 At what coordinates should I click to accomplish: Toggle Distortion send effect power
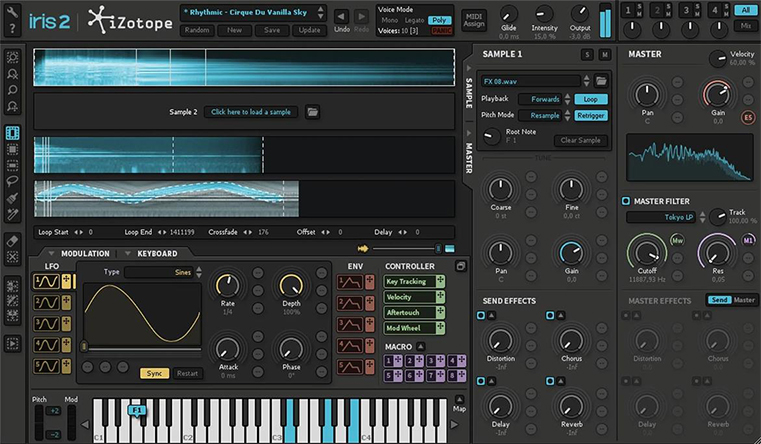(x=480, y=315)
